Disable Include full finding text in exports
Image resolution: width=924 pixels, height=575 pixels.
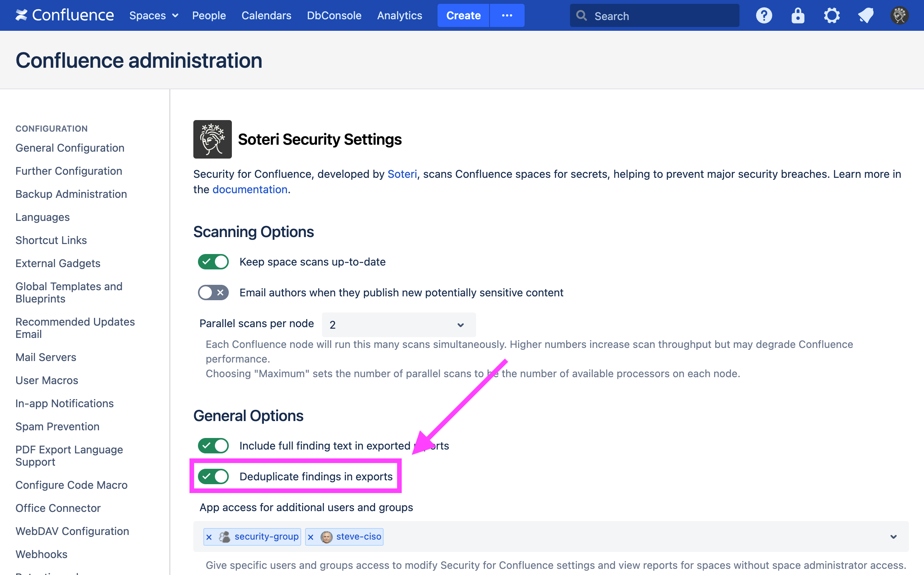click(x=213, y=445)
